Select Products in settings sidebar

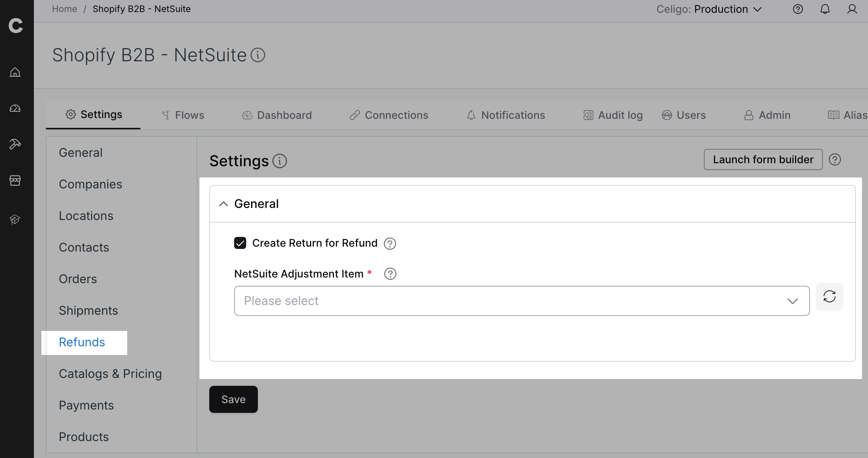pyautogui.click(x=84, y=437)
